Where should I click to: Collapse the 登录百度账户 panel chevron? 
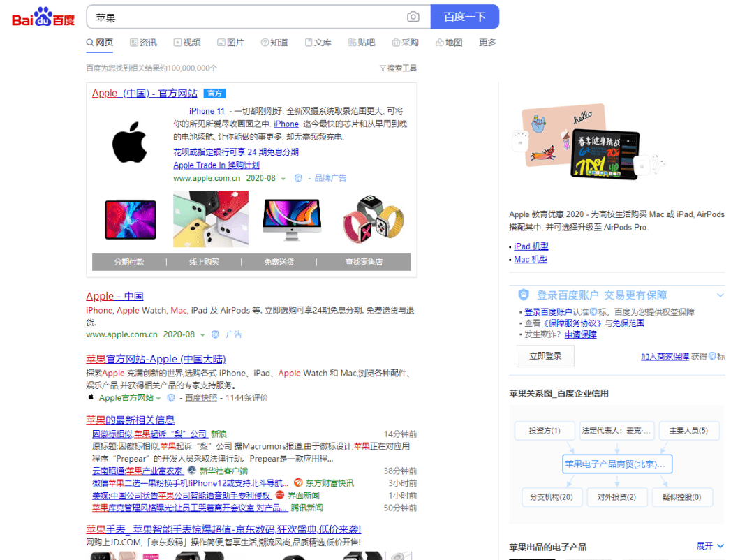(720, 295)
